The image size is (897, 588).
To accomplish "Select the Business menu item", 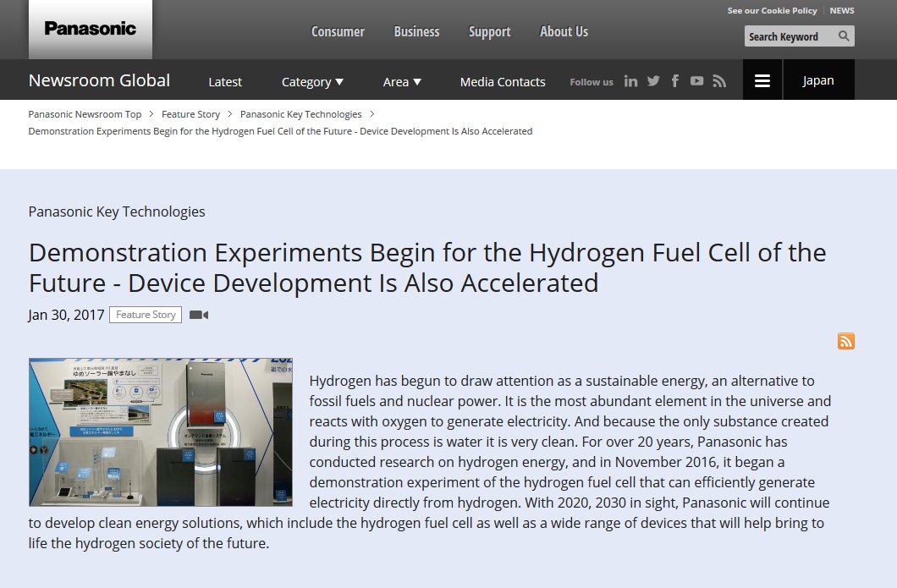I will pyautogui.click(x=416, y=31).
